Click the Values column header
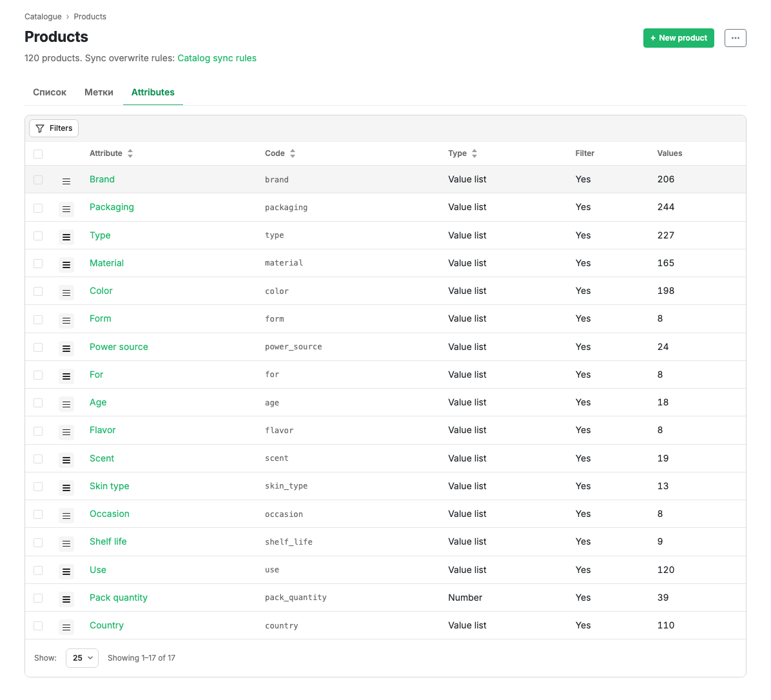 point(670,153)
